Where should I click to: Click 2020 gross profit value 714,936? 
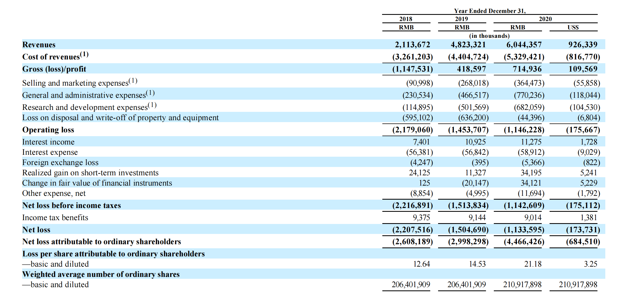pos(527,69)
